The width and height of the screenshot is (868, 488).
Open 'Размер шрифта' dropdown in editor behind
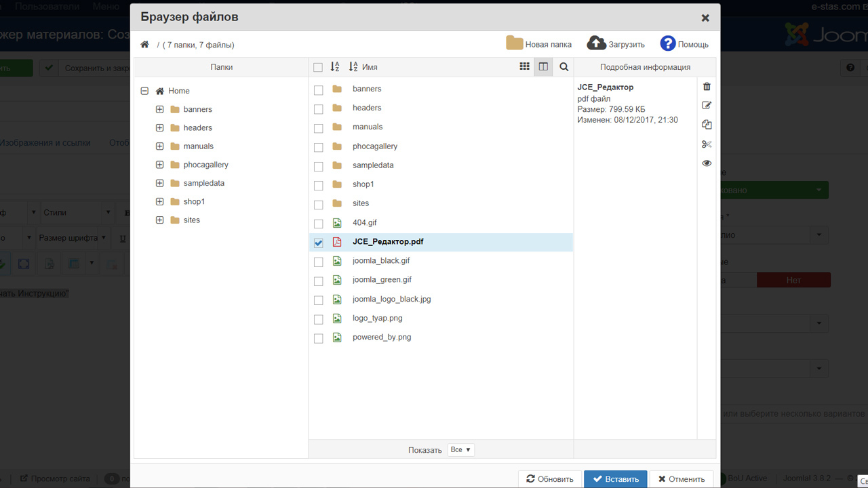73,238
